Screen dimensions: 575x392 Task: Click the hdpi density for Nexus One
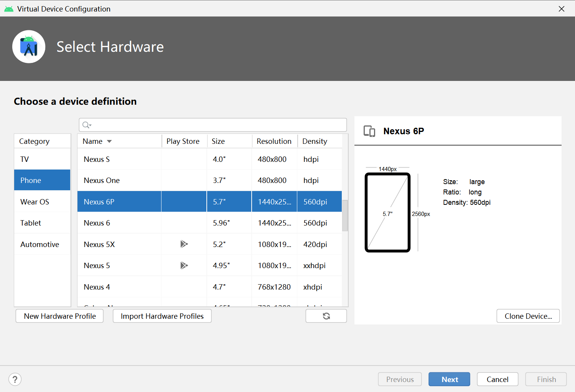(311, 180)
